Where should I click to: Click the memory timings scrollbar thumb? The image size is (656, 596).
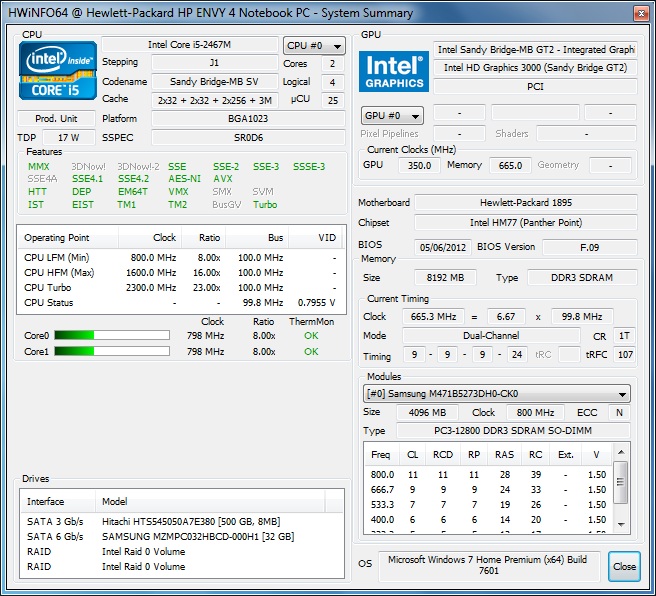coord(620,482)
